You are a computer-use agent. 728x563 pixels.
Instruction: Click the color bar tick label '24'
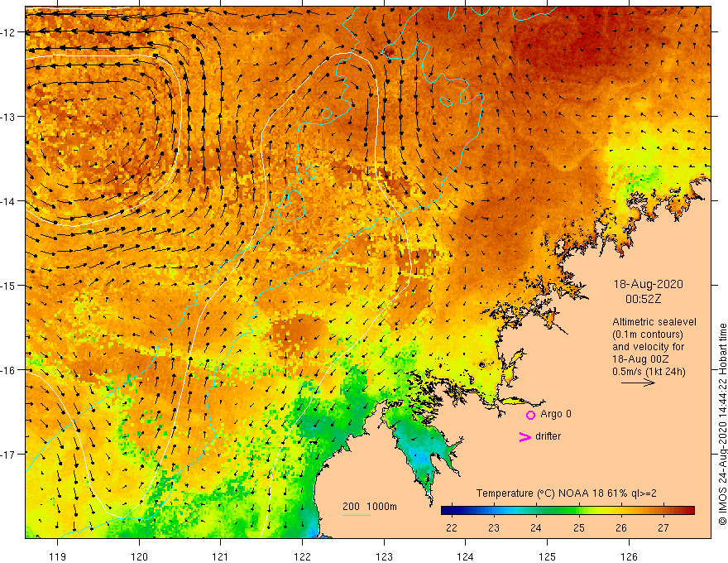[536, 527]
